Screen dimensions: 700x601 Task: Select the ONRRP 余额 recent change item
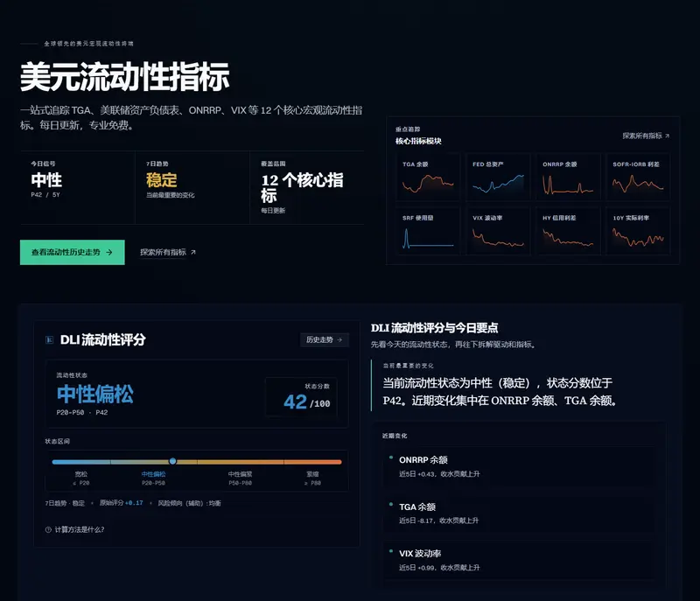click(520, 466)
